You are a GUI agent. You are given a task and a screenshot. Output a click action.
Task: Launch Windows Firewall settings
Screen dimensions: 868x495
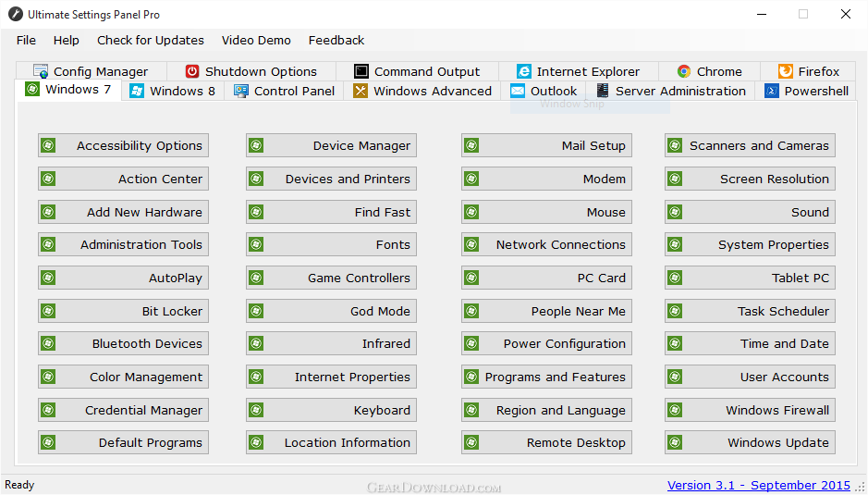click(750, 410)
